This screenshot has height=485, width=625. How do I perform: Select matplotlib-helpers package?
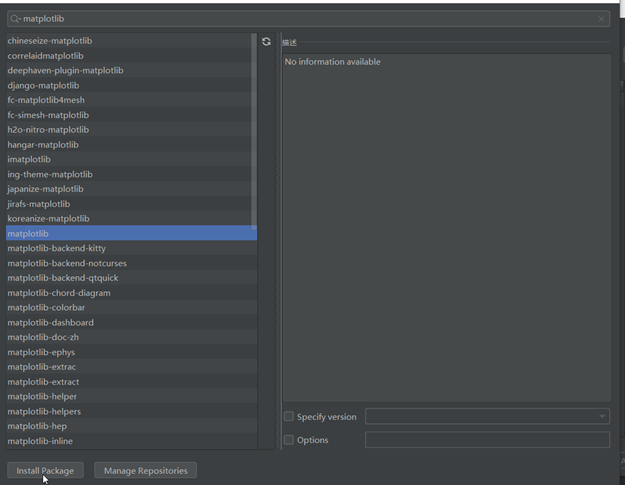pos(132,411)
